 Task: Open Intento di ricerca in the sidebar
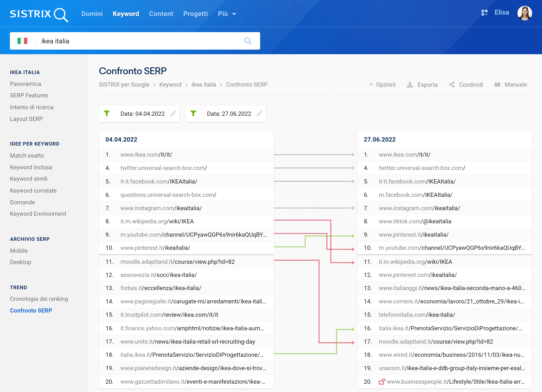click(x=31, y=107)
